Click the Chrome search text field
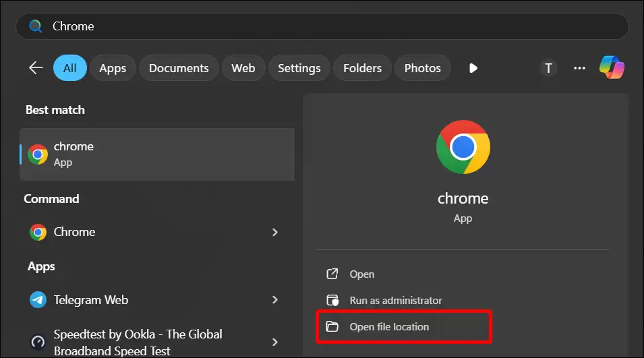Viewport: 644px width, 358px height. point(322,26)
